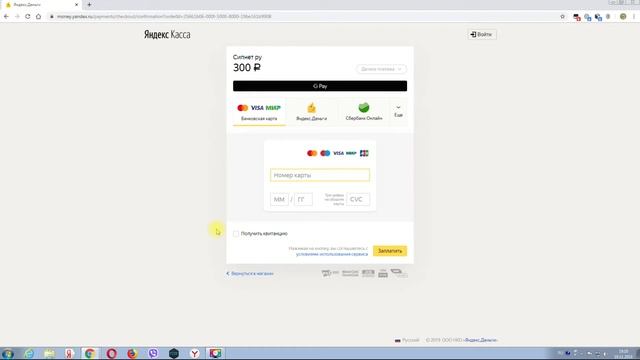This screenshot has width=640, height=360.
Task: Click the MM expiry month field
Action: coord(279,199)
